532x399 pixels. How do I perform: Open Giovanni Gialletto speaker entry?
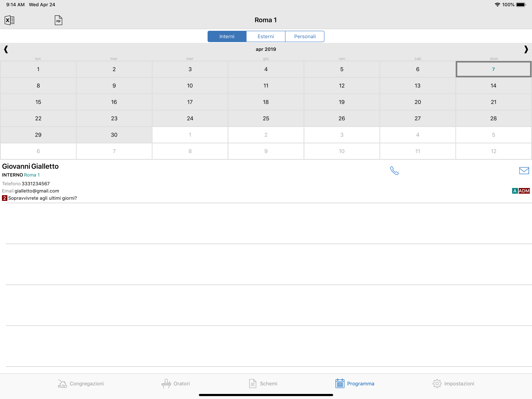(x=266, y=182)
